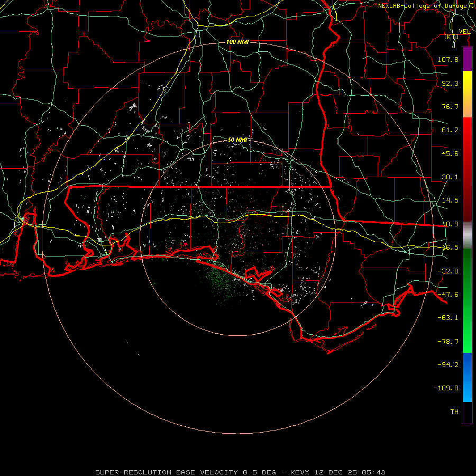Click the 50 NMI range ring label
This screenshot has height=476, width=476.
pos(237,140)
